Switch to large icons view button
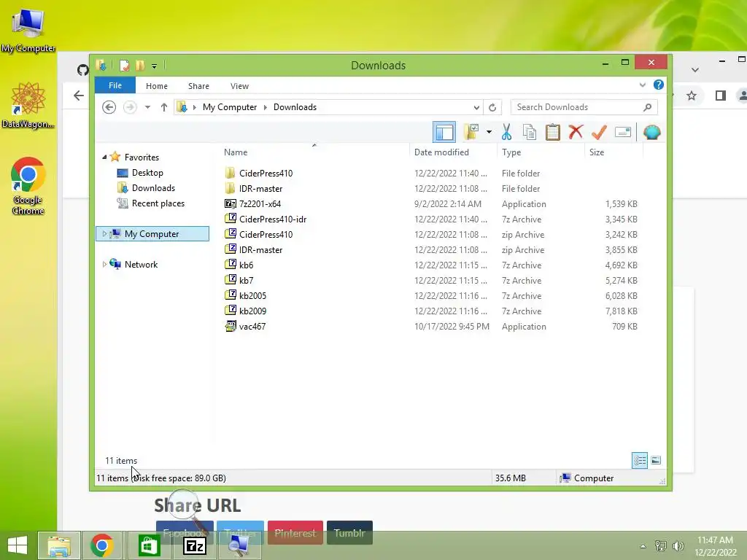Image resolution: width=747 pixels, height=560 pixels. (x=656, y=460)
